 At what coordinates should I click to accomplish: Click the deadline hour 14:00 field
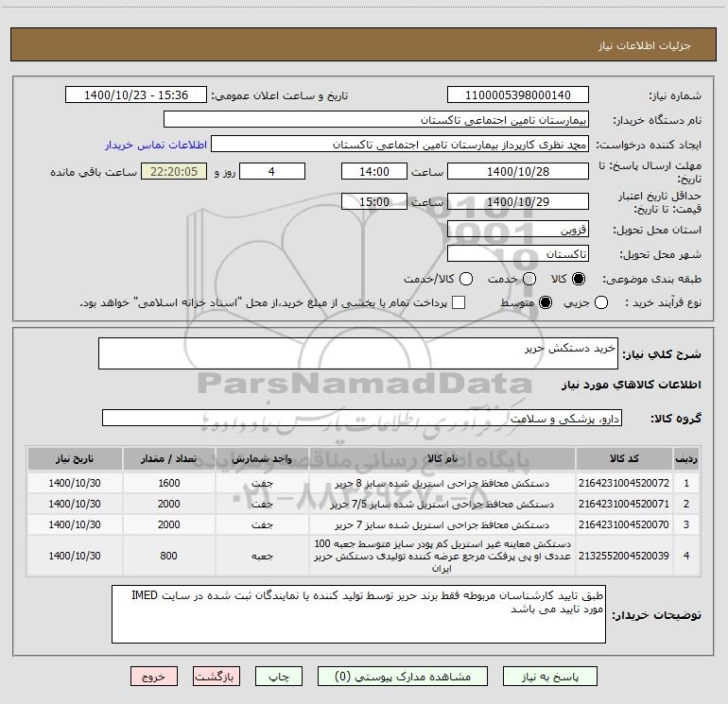[374, 172]
